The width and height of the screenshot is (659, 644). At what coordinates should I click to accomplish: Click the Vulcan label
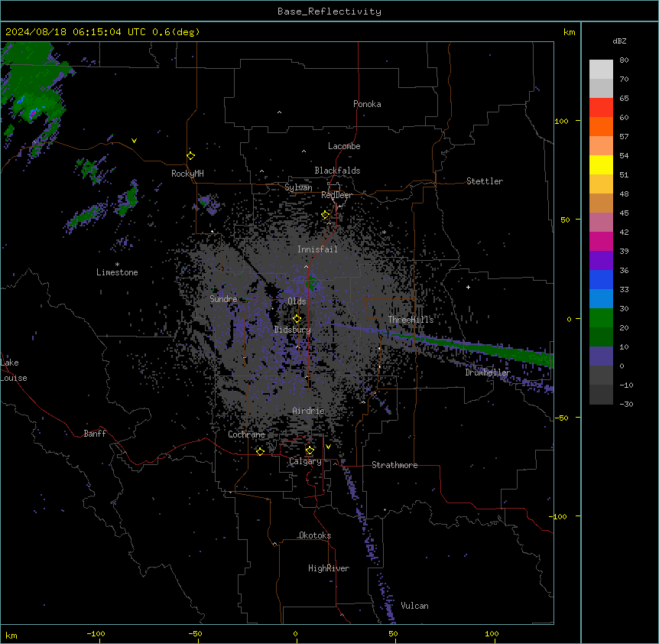[415, 606]
